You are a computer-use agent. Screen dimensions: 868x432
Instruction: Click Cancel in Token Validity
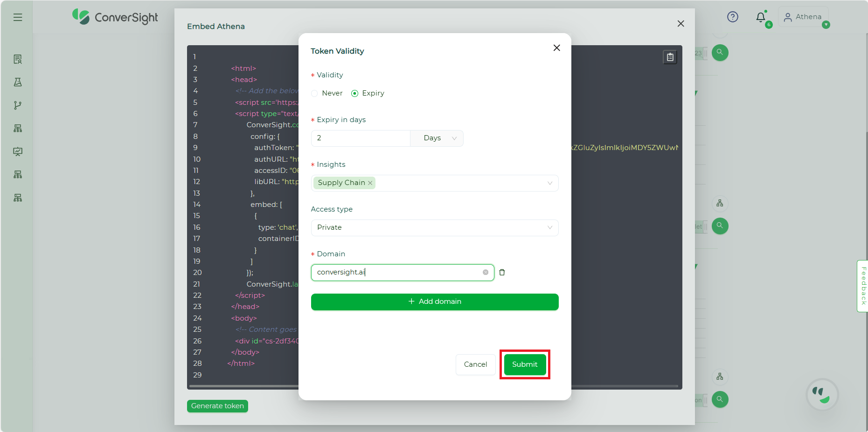(x=475, y=364)
